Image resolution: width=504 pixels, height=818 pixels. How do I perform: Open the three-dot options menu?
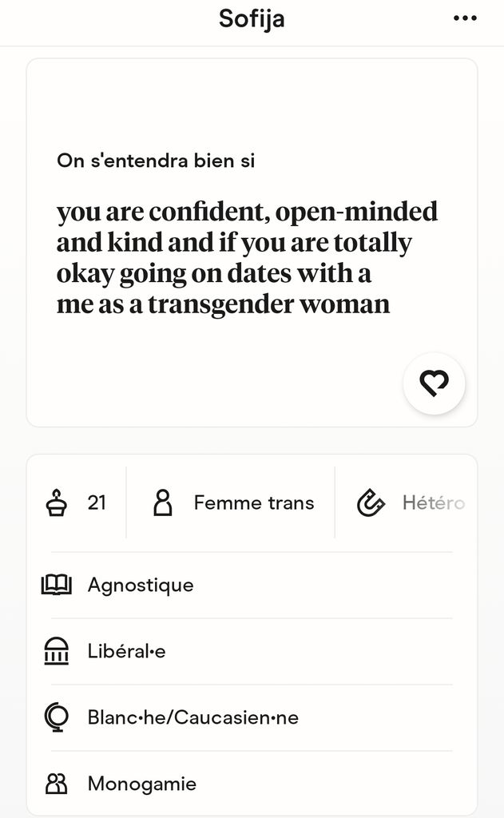pyautogui.click(x=465, y=18)
